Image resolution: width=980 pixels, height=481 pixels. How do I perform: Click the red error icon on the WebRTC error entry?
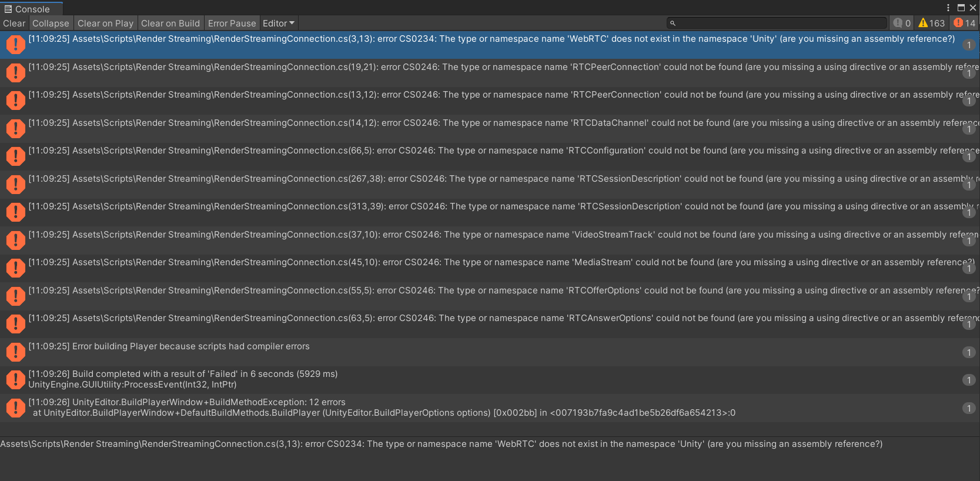coord(15,44)
